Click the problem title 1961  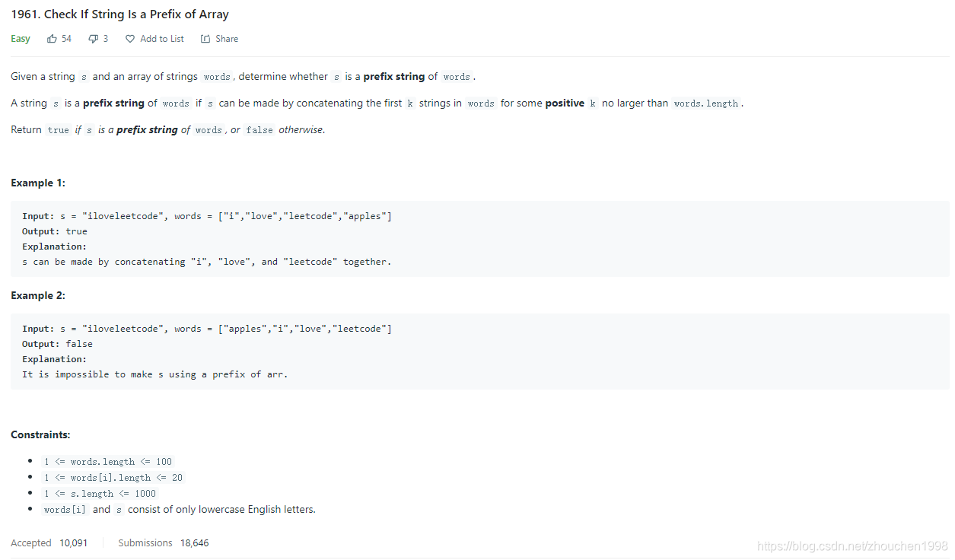pos(119,14)
